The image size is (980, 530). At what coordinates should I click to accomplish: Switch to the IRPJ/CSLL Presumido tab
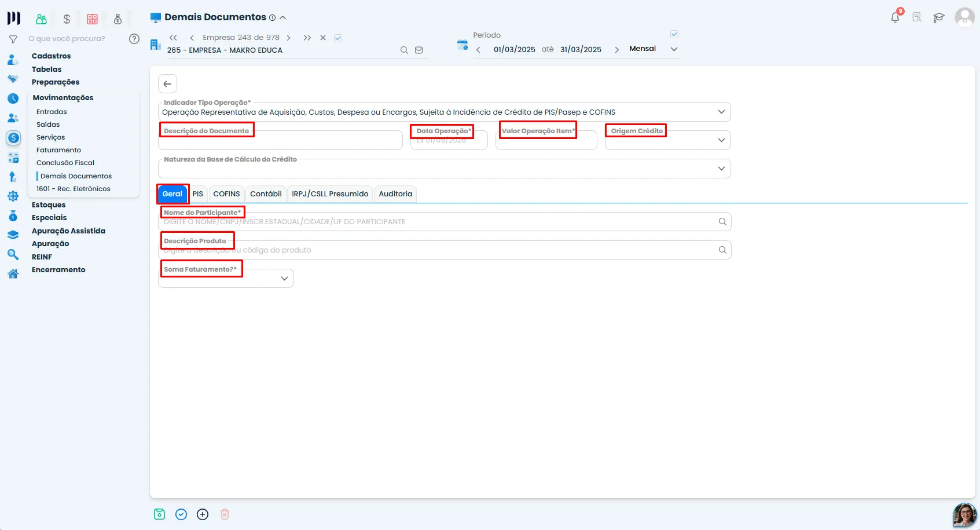point(330,194)
